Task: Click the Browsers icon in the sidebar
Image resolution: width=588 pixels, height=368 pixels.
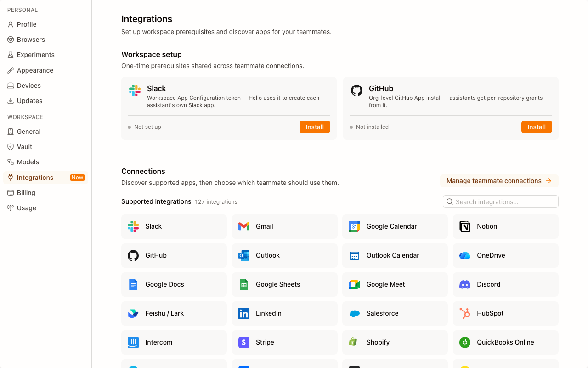Action: [11, 40]
